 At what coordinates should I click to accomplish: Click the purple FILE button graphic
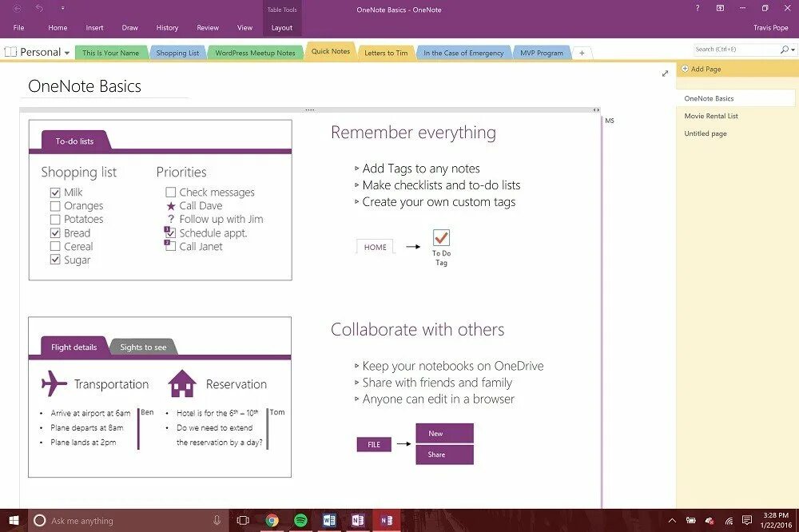pos(374,444)
